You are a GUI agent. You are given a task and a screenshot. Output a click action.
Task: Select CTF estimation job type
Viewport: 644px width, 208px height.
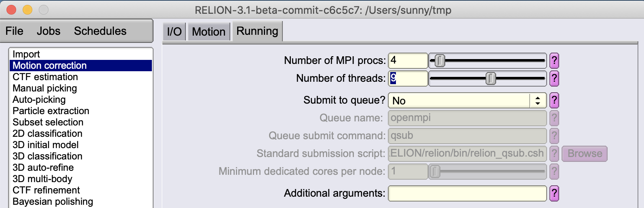[x=81, y=77]
